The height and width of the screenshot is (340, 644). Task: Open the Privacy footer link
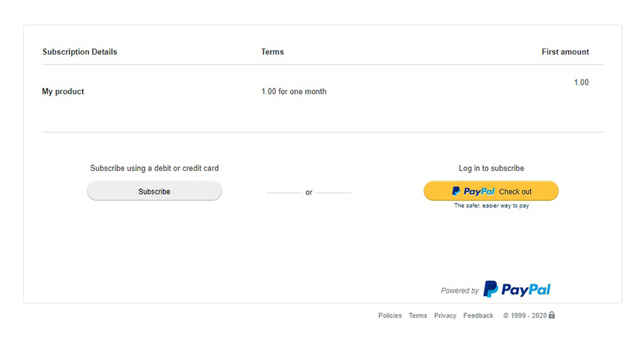pyautogui.click(x=445, y=315)
